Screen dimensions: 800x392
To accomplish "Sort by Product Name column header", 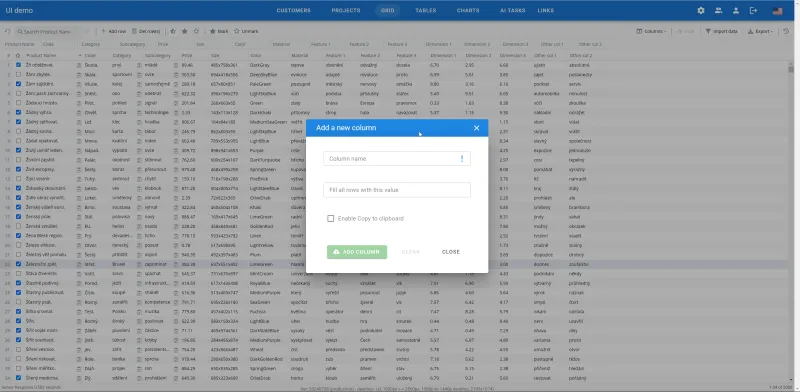I will click(41, 55).
